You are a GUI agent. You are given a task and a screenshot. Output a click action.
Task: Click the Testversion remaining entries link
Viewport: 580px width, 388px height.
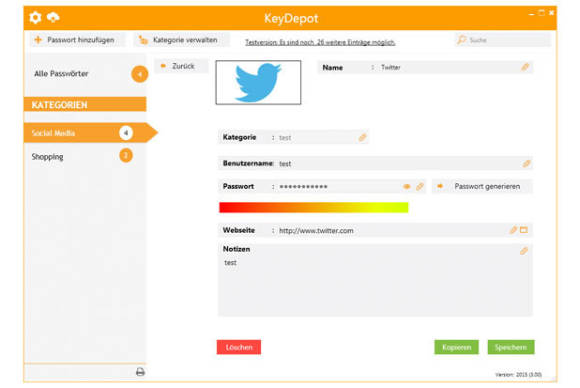click(x=320, y=42)
